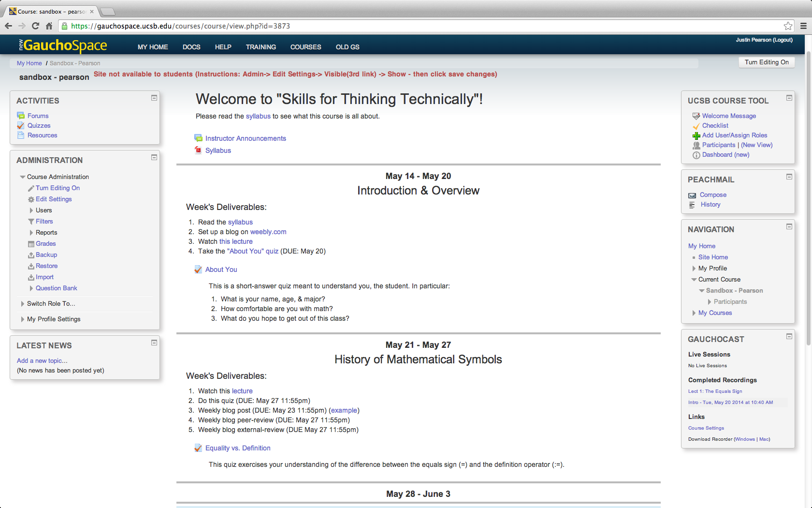812x508 pixels.
Task: Open the TRAINING menu item
Action: coord(261,47)
